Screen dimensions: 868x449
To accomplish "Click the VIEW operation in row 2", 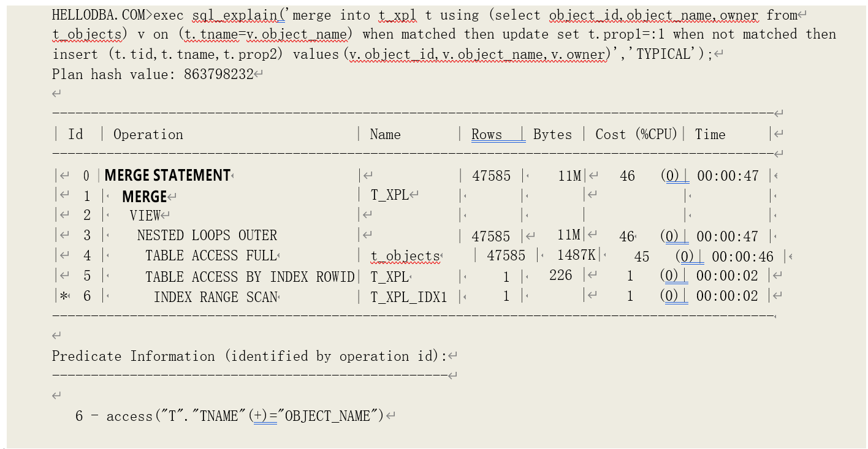I will click(145, 216).
